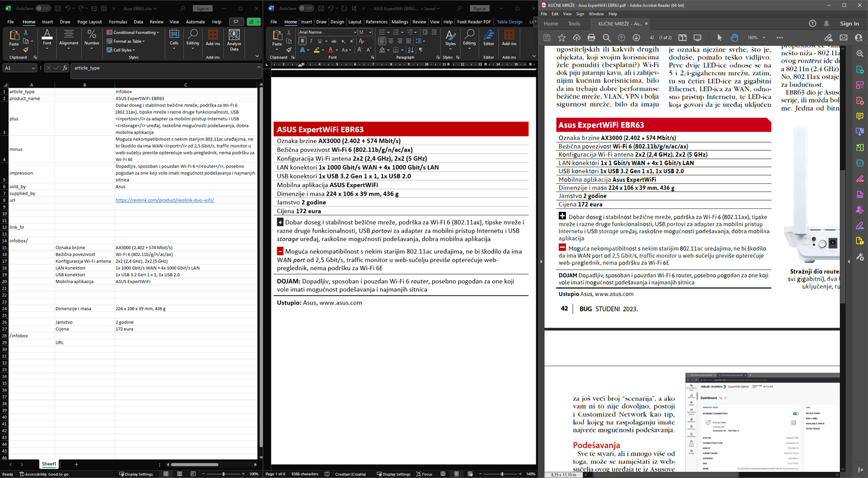Open Format as Table dropdown
Viewport: 868px width, 478px height.
tap(126, 41)
